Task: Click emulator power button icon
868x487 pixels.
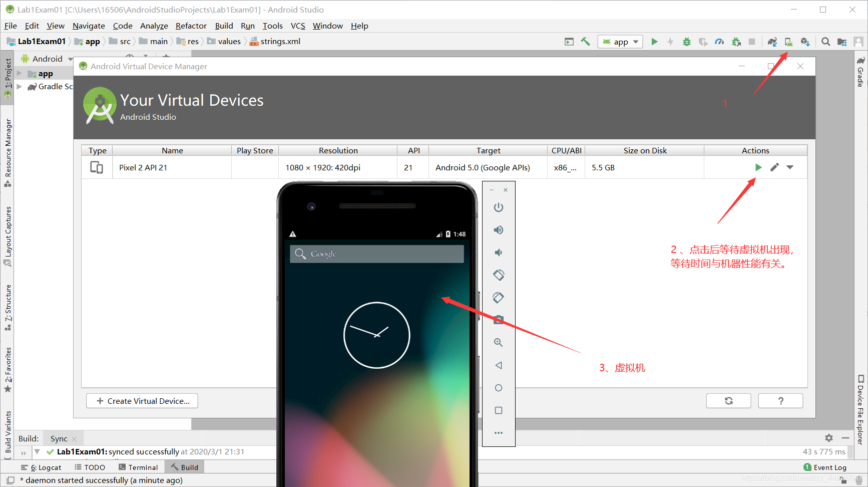Action: pos(499,207)
